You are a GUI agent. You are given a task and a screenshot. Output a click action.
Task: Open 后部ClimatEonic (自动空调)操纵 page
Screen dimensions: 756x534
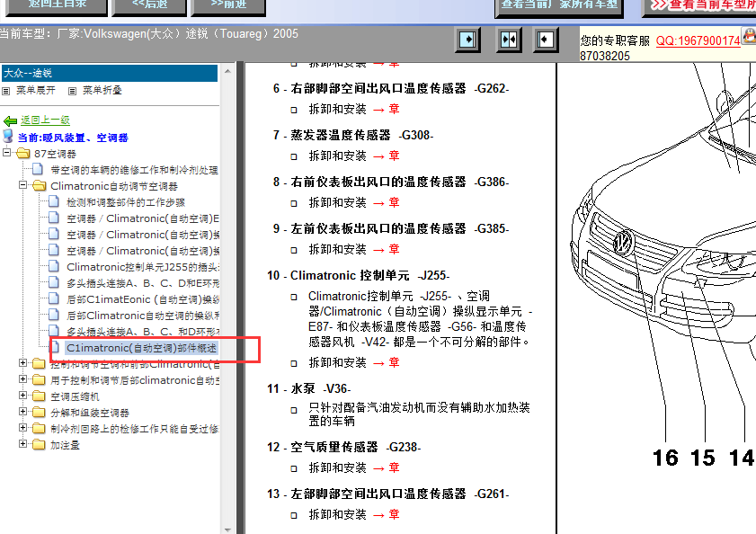pyautogui.click(x=143, y=299)
